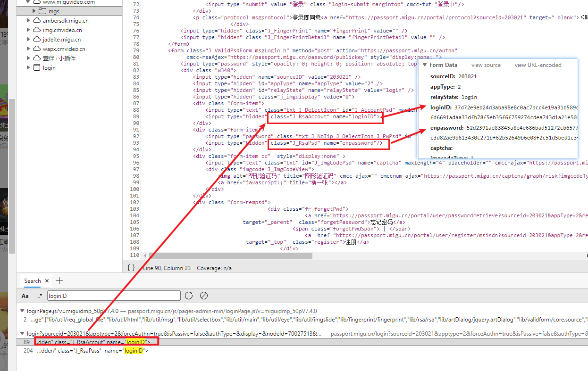588x371 pixels.
Task: Click the pretty-print curly braces icon
Action: click(131, 268)
